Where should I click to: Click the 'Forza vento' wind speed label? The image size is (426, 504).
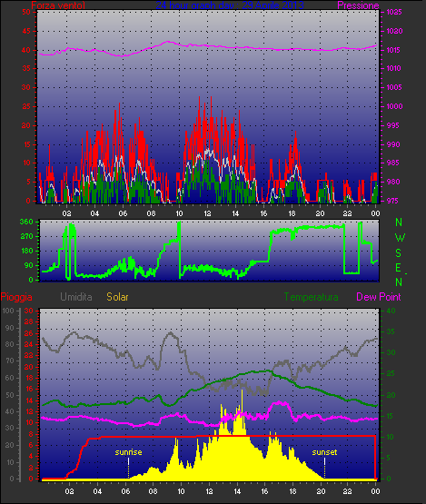58,5
